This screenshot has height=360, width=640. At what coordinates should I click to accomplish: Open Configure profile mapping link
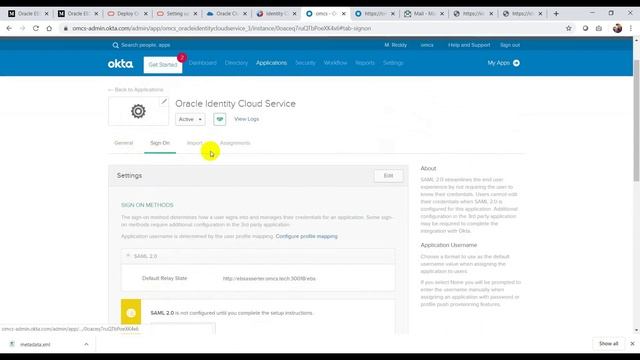[x=307, y=236]
